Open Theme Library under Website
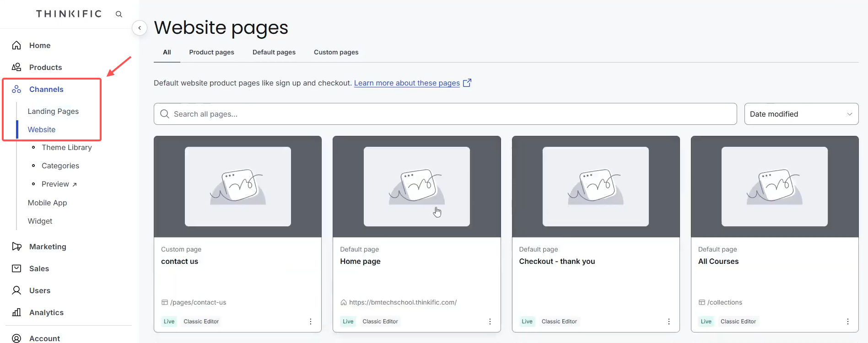This screenshot has width=868, height=343. 67,147
